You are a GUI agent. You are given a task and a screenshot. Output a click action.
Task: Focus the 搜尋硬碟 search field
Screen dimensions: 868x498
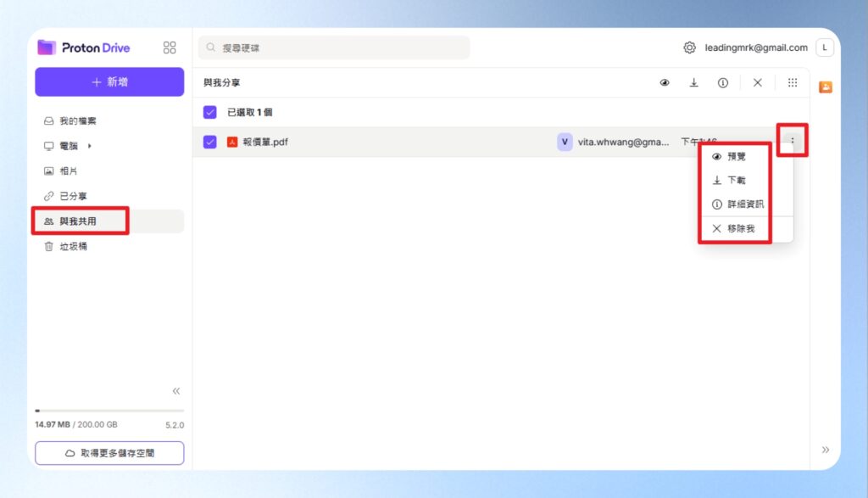tap(334, 48)
